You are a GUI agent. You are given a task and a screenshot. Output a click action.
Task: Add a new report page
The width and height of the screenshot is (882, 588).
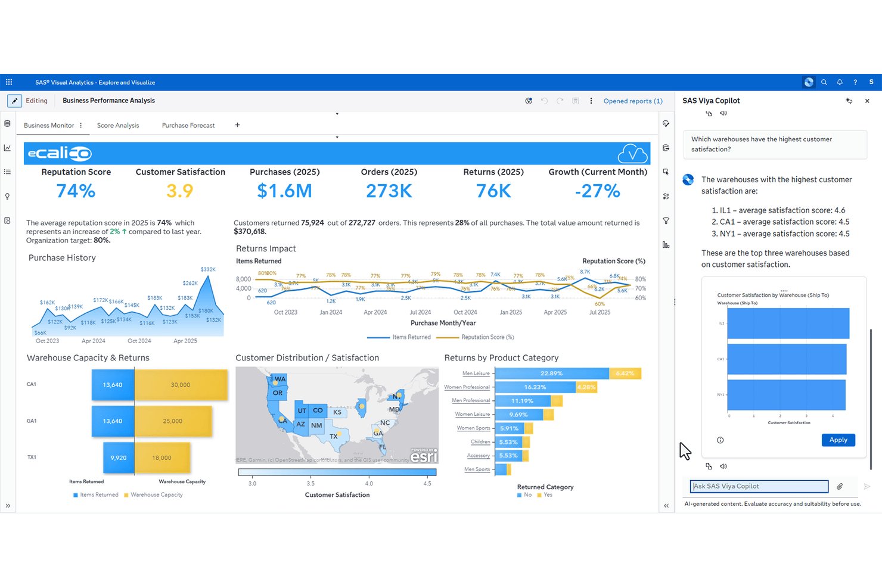point(237,125)
